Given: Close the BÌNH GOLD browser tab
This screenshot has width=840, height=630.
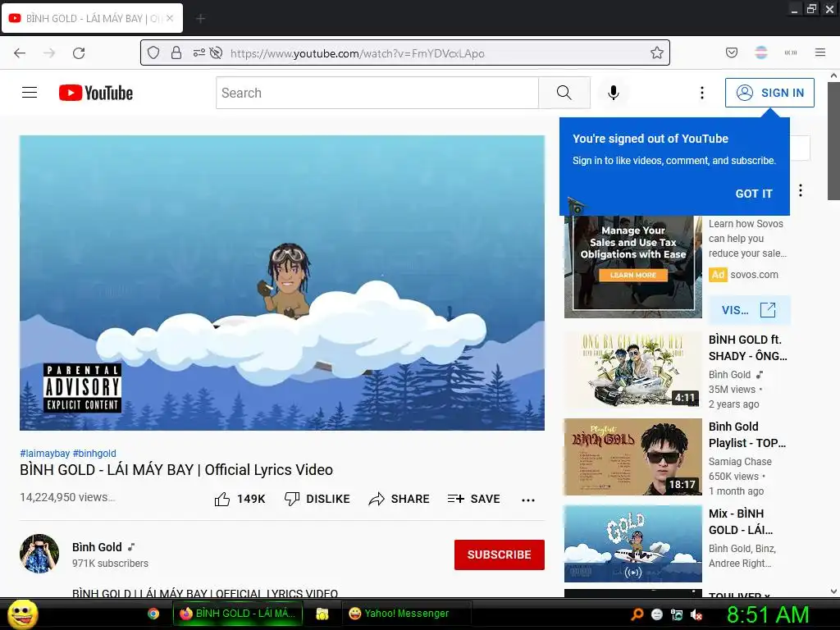Looking at the screenshot, I should pos(170,18).
